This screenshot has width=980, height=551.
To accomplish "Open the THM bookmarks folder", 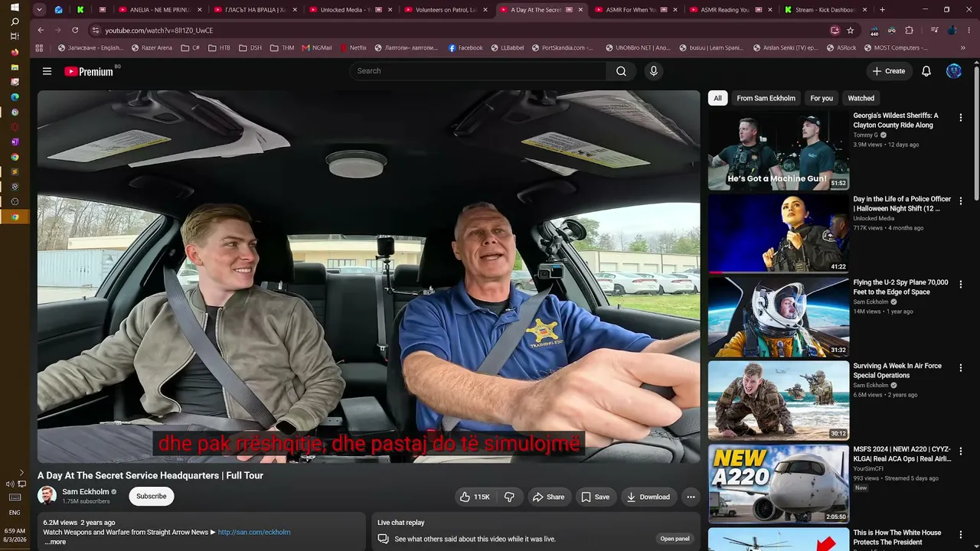I will [x=281, y=47].
